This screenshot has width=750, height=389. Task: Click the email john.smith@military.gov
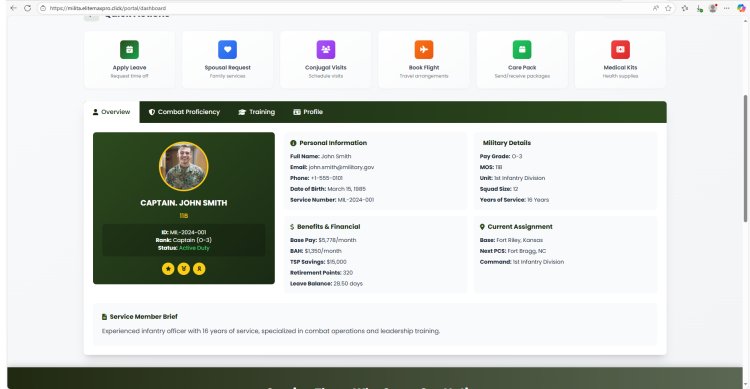[342, 167]
